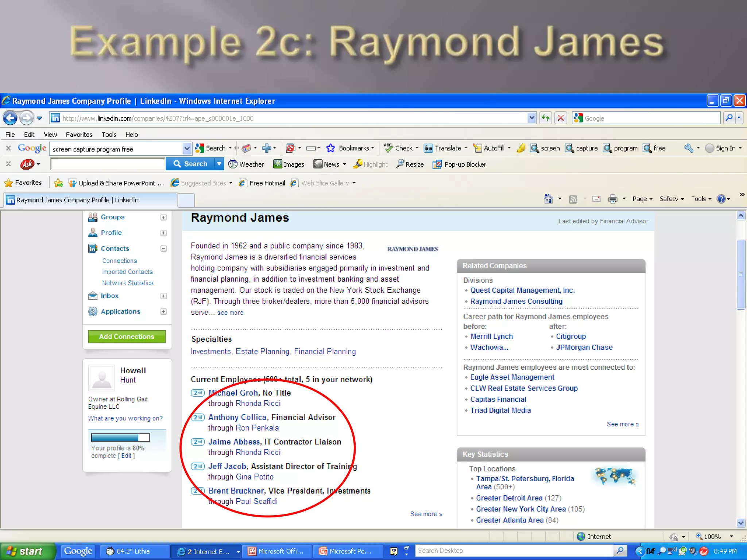The height and width of the screenshot is (560, 747).
Task: Open the File menu
Action: point(10,135)
